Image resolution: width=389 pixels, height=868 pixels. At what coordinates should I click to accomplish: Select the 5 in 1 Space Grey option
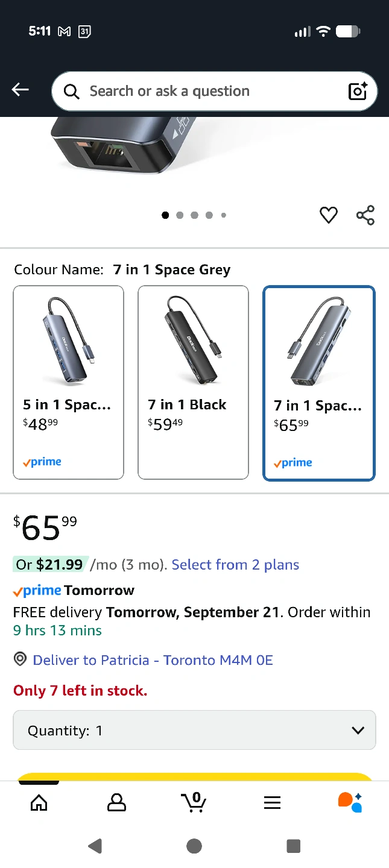[x=69, y=383]
